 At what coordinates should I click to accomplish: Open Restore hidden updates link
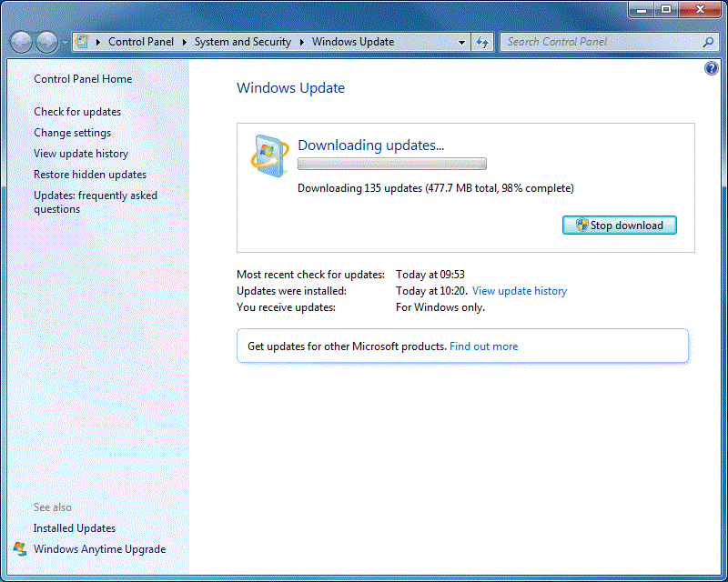90,175
